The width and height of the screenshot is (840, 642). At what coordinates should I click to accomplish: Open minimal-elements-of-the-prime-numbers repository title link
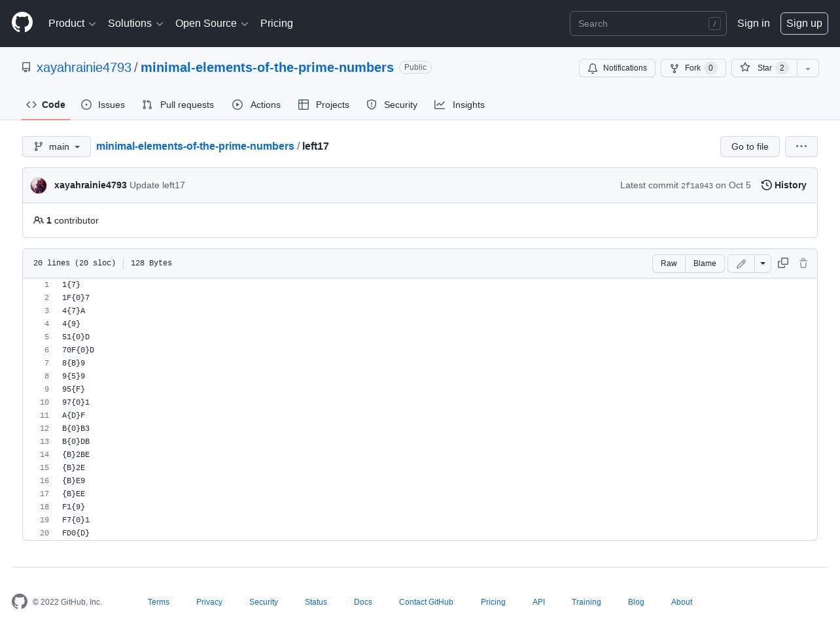point(267,68)
